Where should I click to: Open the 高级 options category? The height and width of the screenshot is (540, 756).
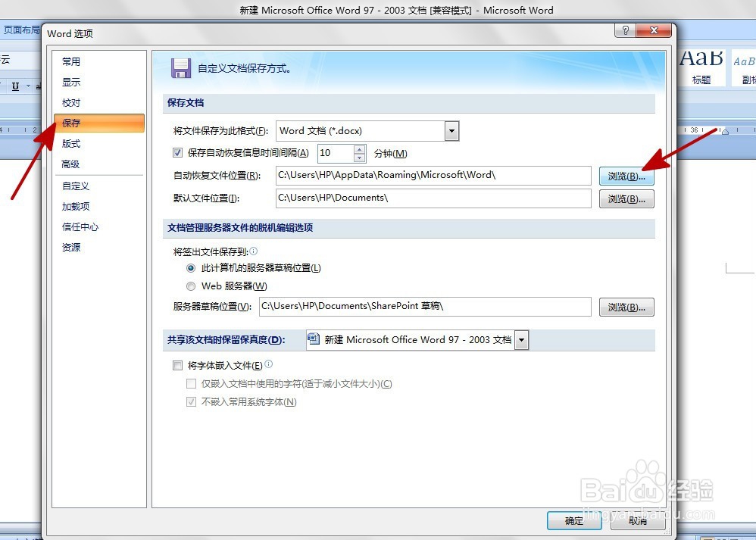[70, 164]
